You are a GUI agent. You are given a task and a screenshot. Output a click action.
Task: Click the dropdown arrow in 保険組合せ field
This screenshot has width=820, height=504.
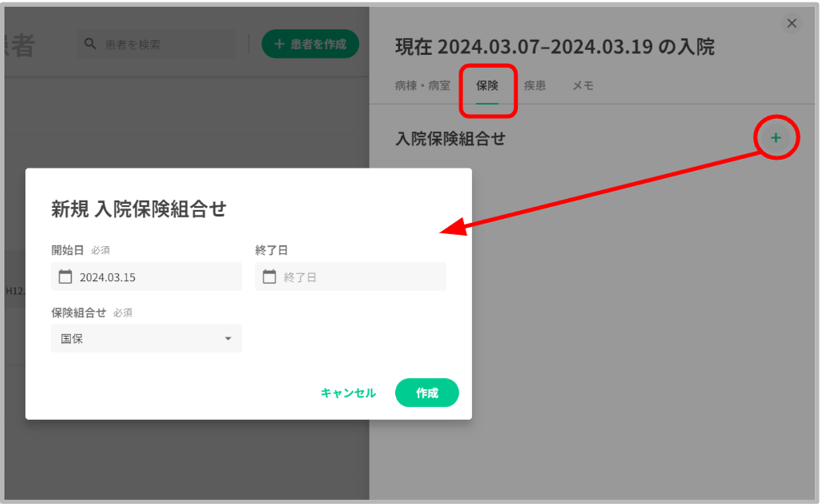pyautogui.click(x=228, y=338)
